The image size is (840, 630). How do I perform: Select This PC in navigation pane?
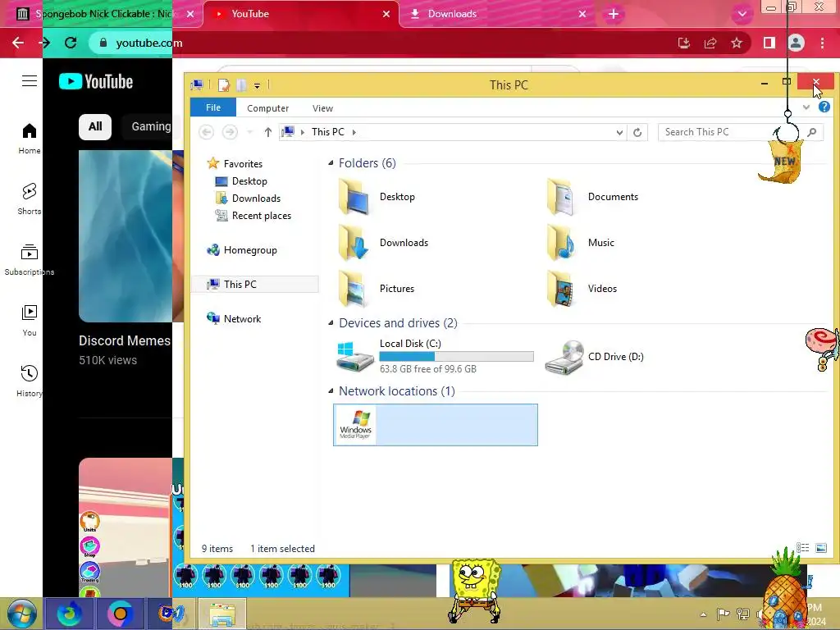(256, 285)
